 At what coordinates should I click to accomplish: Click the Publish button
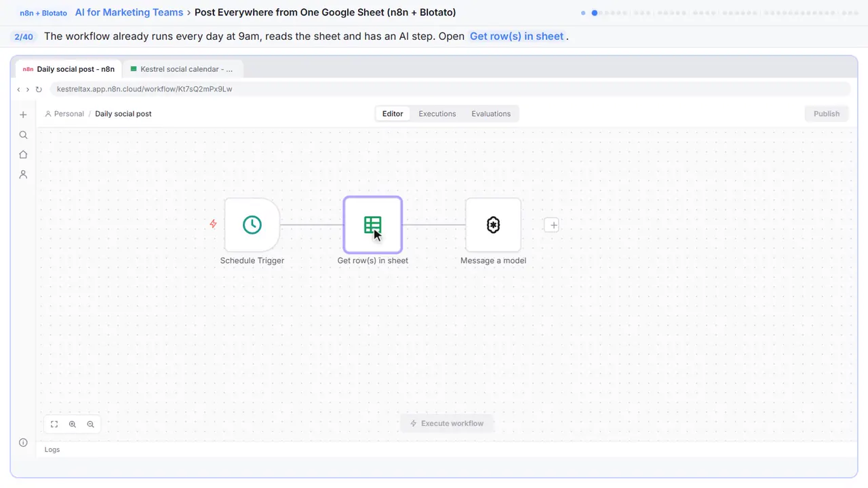pos(827,114)
